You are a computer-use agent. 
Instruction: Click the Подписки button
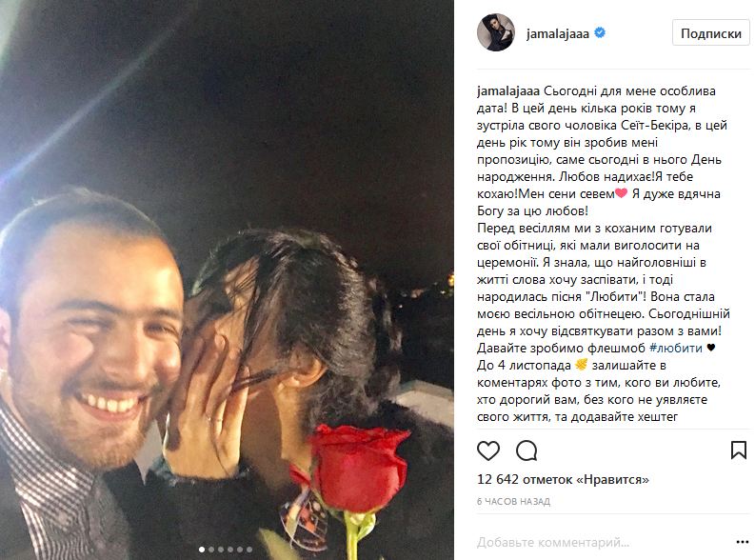click(710, 33)
